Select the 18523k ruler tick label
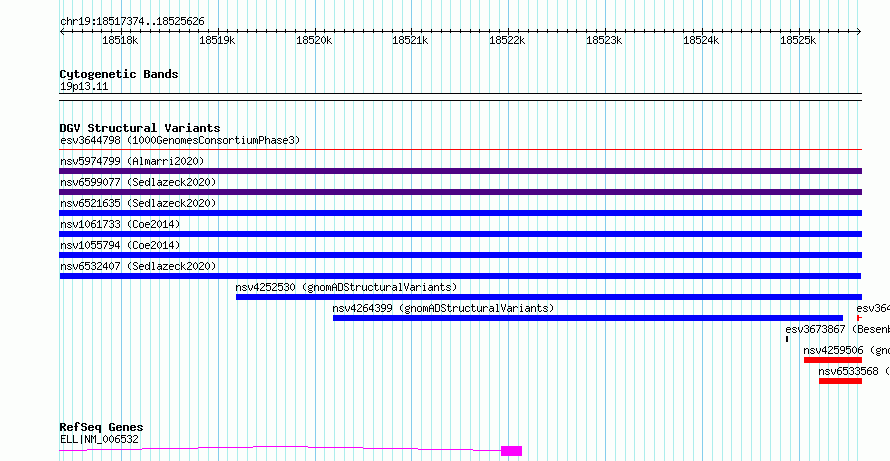Screen dimensions: 890x461 [x=604, y=40]
